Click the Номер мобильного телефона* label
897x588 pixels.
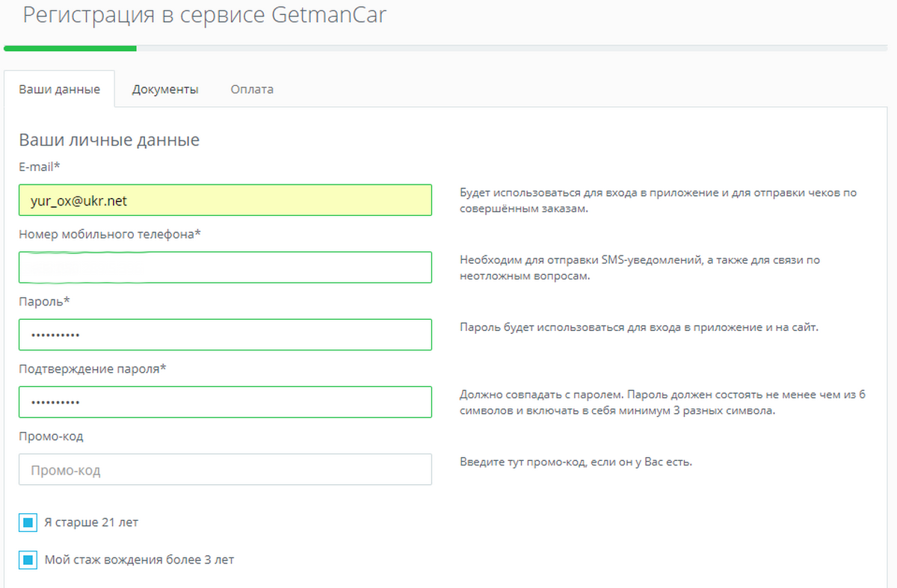(x=110, y=235)
